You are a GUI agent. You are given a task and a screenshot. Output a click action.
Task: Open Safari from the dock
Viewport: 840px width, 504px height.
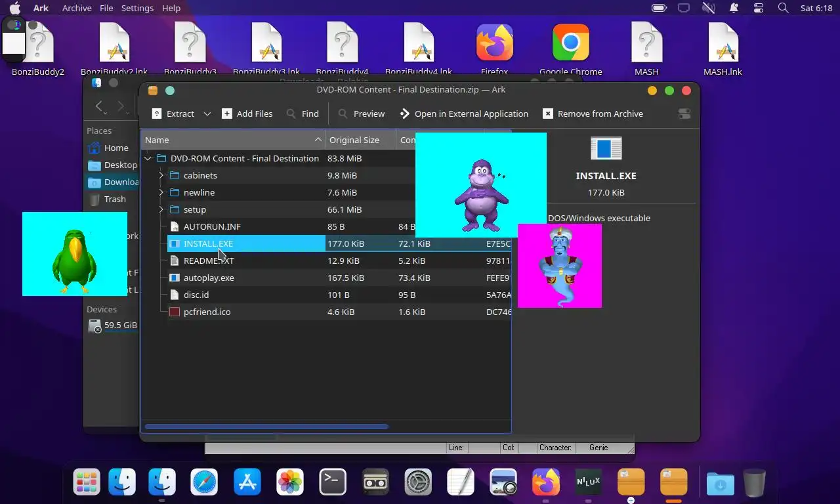tap(204, 482)
